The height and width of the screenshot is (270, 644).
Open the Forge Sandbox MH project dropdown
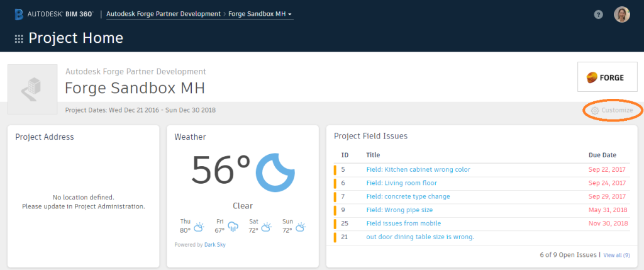260,14
